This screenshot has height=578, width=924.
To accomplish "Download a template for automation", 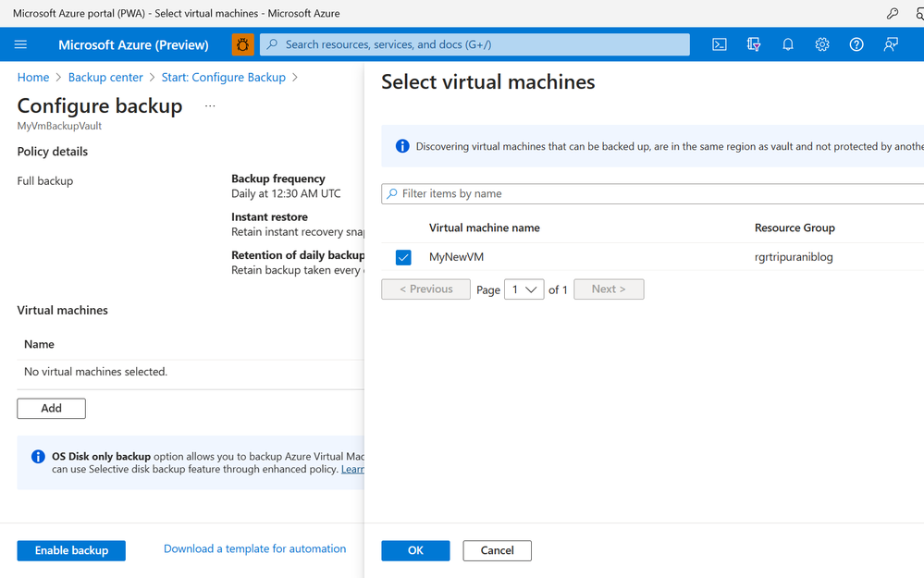I will pyautogui.click(x=254, y=548).
